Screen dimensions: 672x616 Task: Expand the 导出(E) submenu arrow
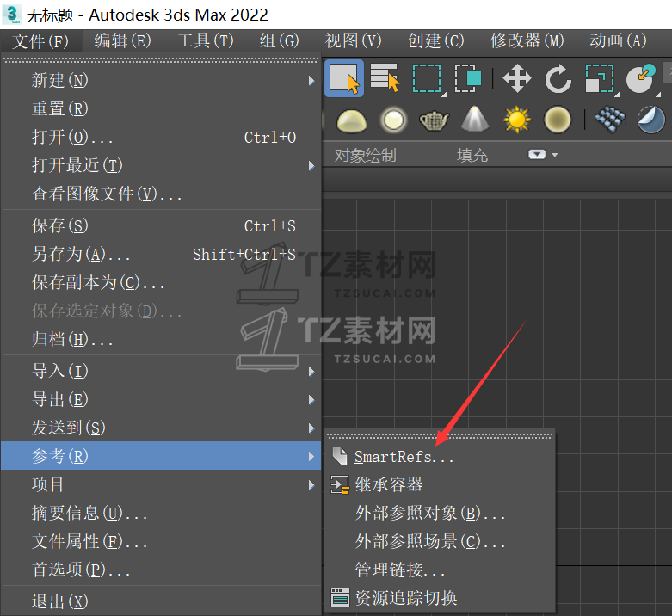point(311,400)
